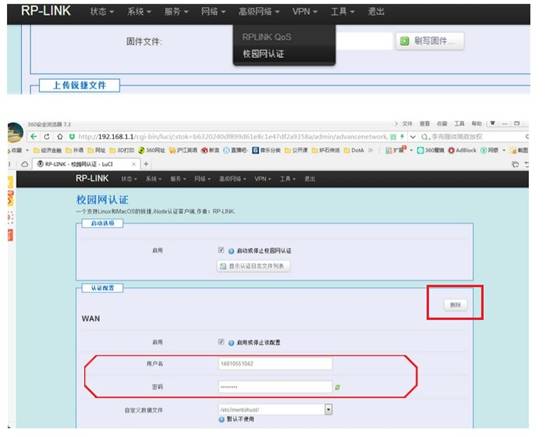Expand the VPN menu in the top screenshot
This screenshot has width=553, height=437.
305,12
